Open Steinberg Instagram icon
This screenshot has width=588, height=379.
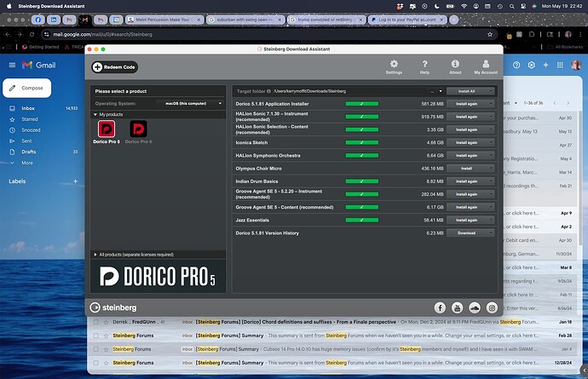coord(492,307)
